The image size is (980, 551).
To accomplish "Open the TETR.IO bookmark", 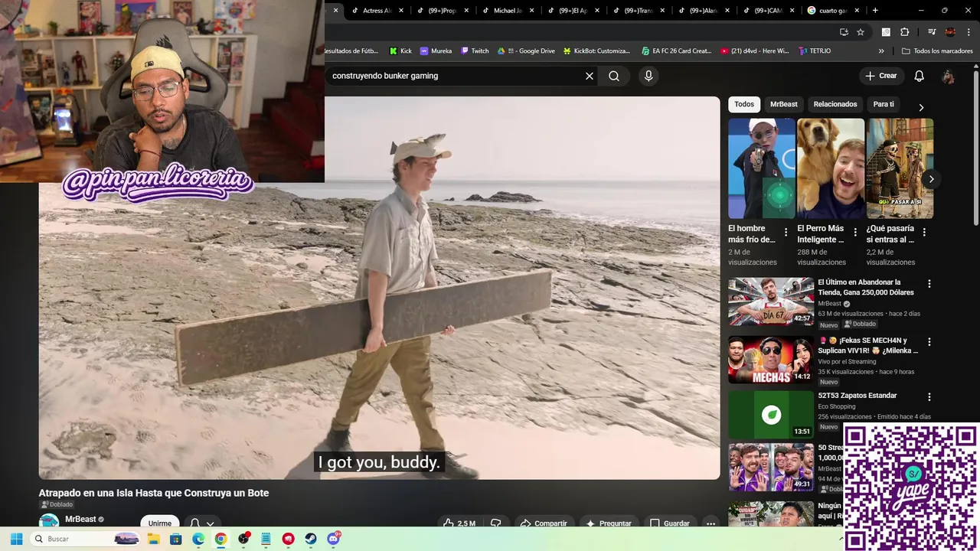I will pos(815,51).
